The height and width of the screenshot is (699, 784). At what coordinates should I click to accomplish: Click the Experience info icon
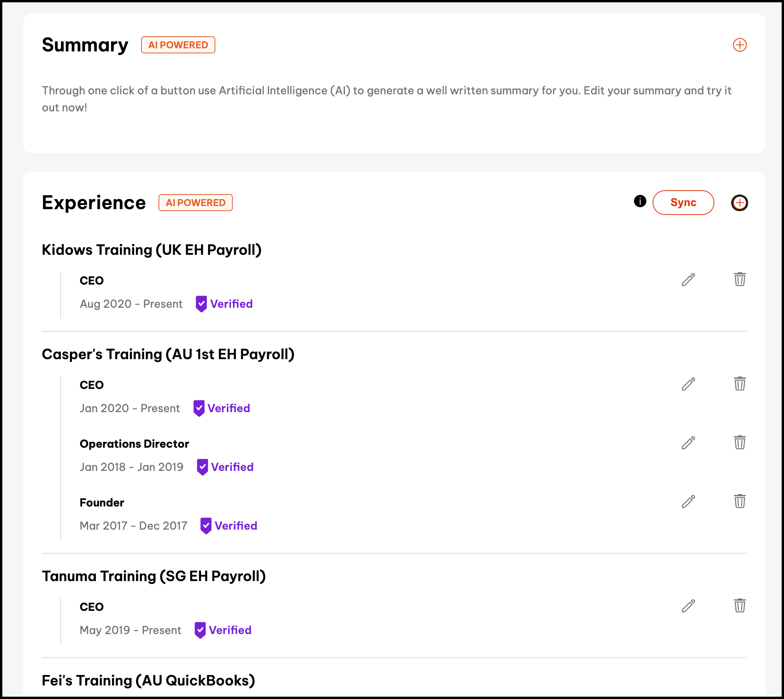pyautogui.click(x=640, y=201)
